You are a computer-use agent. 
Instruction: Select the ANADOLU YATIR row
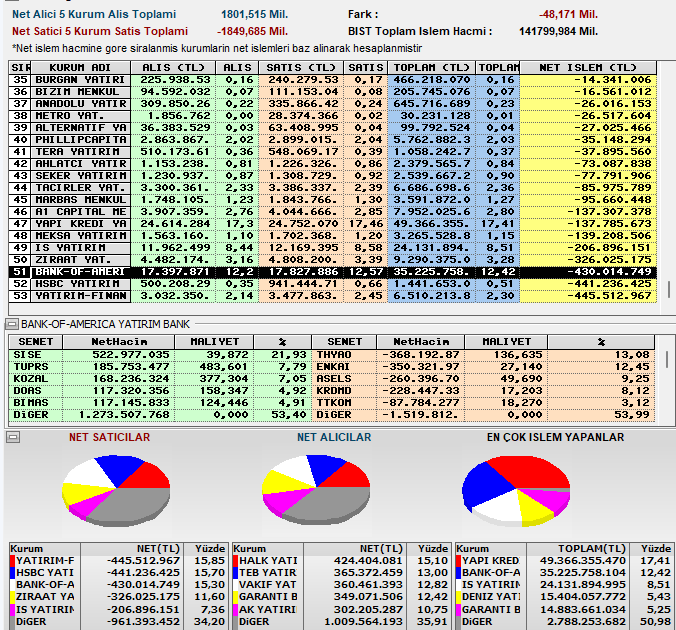332,104
